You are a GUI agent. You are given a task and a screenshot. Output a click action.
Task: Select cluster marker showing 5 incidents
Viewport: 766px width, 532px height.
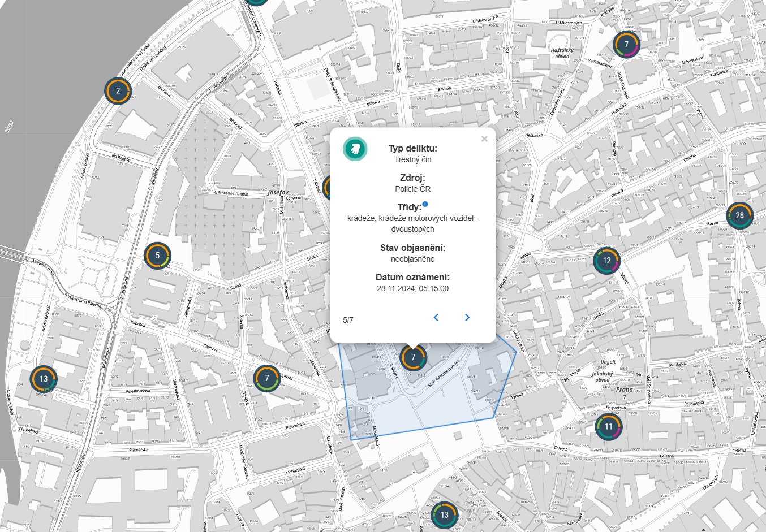157,256
